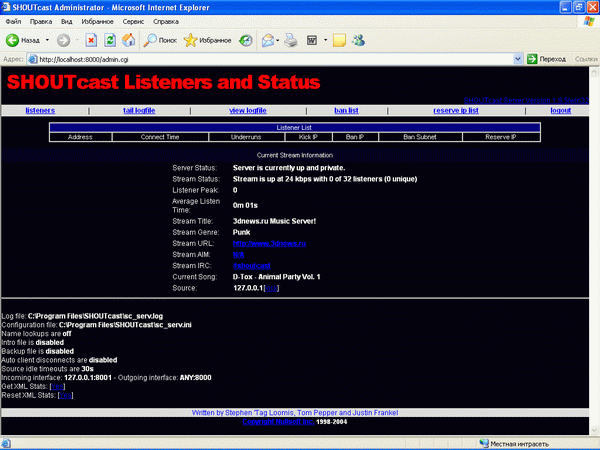This screenshot has height=450, width=600.
Task: Stop page loading with red X icon
Action: [x=91, y=40]
